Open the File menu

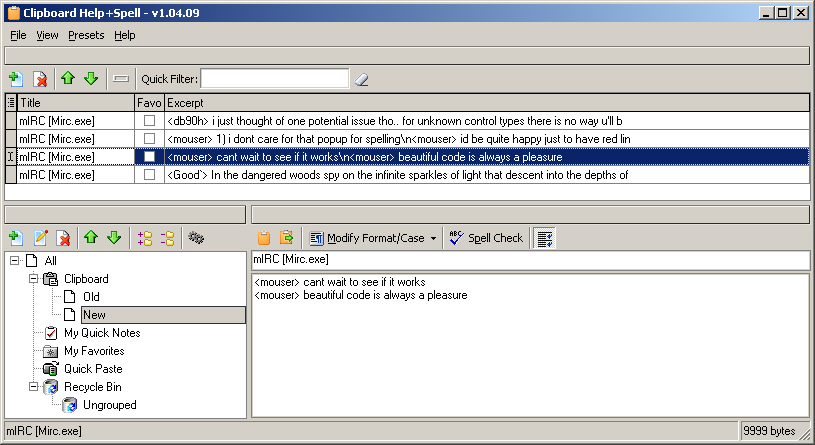pyautogui.click(x=18, y=35)
